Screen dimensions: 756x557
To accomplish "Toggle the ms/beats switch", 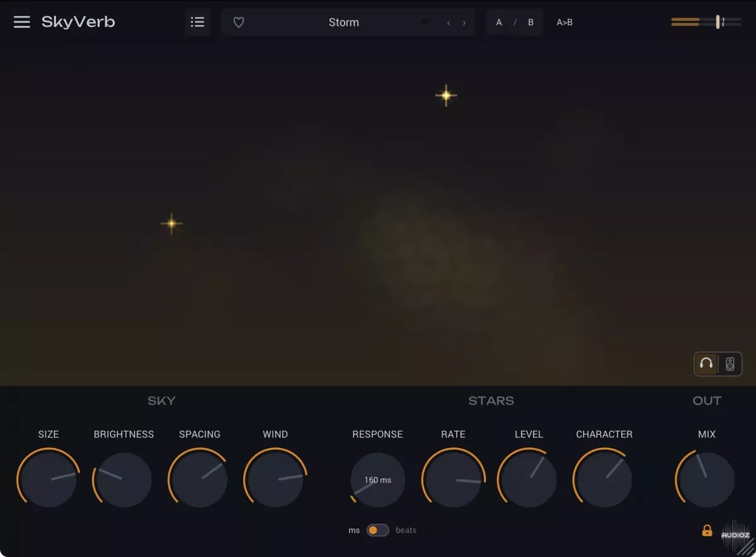I will tap(378, 530).
